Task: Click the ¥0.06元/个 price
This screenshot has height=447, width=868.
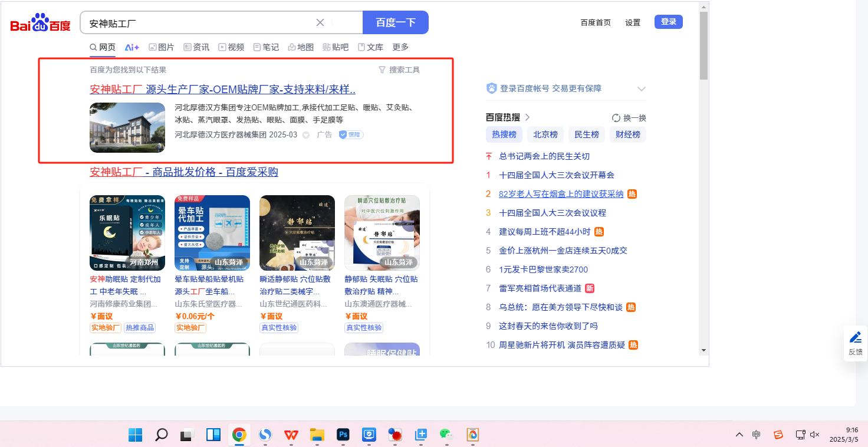Action: click(195, 316)
